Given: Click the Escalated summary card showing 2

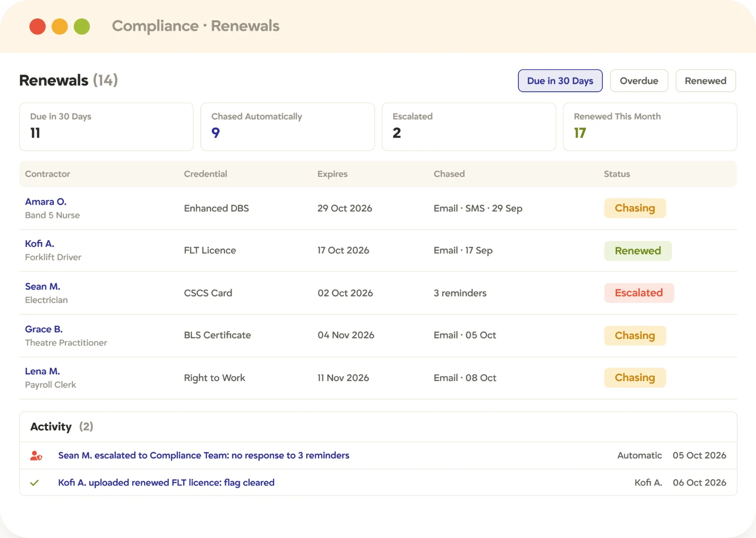Looking at the screenshot, I should click(x=469, y=127).
